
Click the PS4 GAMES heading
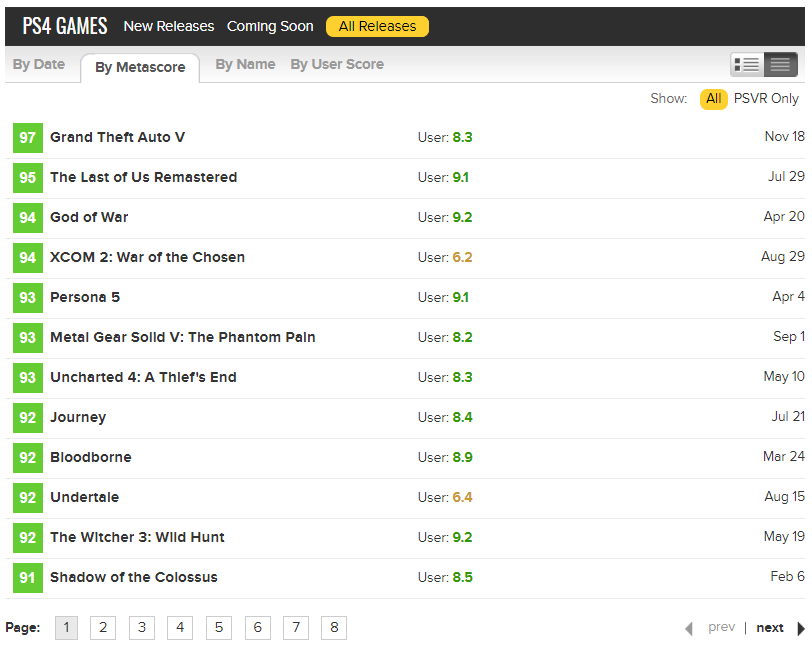click(65, 26)
